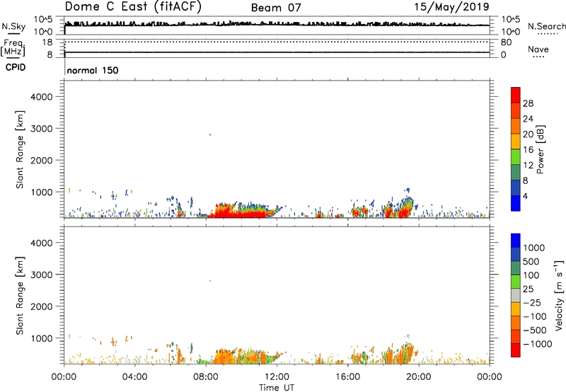
Task: Click the '500' label on Velocity colorbar
Action: coord(531,262)
